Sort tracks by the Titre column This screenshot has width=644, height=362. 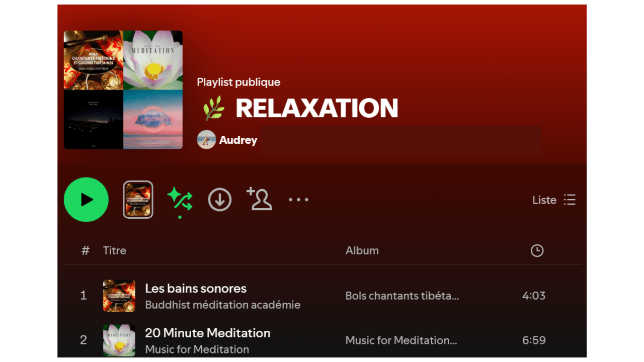coord(115,250)
